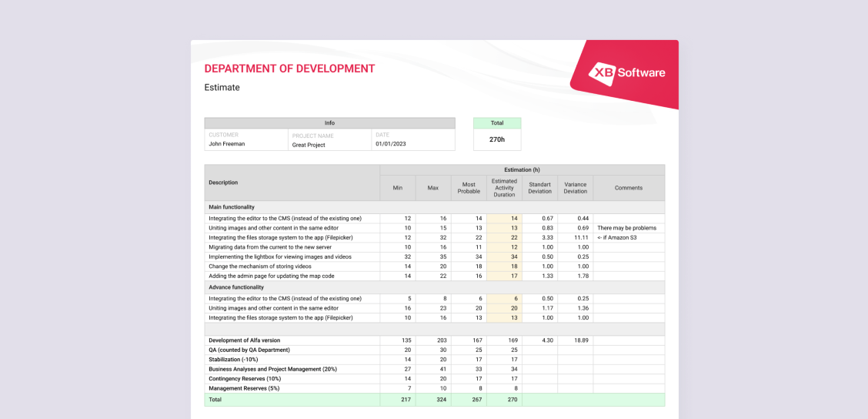
Task: Select the Standard Deviation column header
Action: [539, 188]
